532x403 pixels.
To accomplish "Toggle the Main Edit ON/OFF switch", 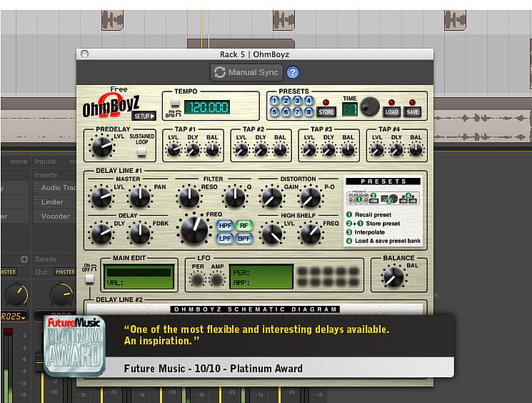I will tap(89, 279).
